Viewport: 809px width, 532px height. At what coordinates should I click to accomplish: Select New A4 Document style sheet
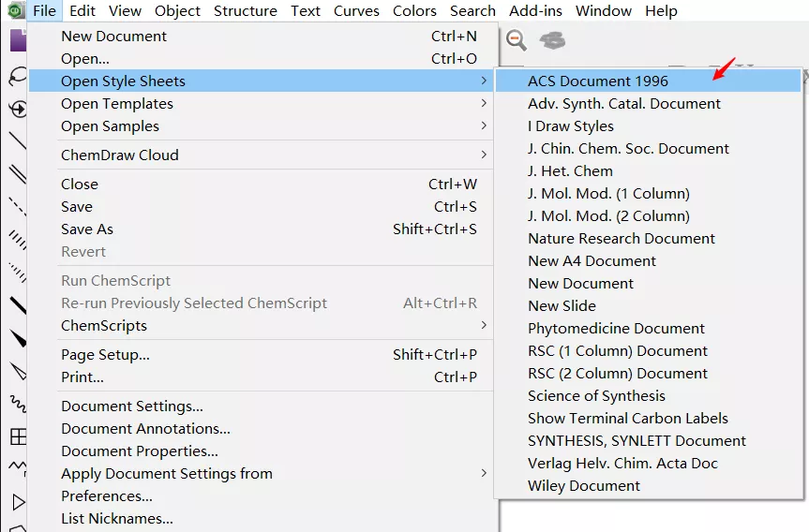point(648,261)
